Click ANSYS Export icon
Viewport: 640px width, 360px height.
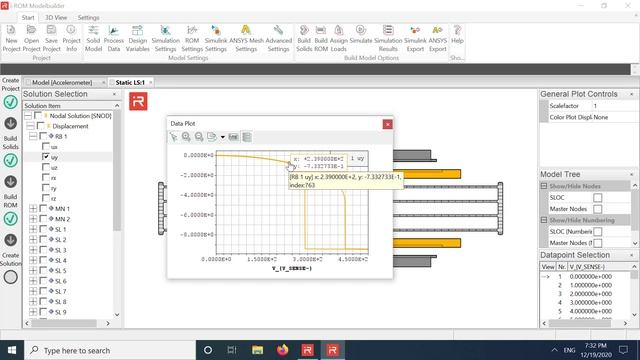tap(438, 39)
